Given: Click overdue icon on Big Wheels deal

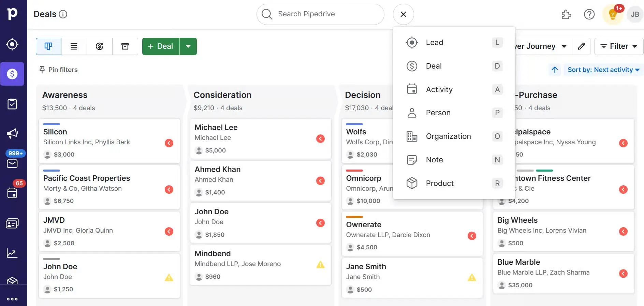Looking at the screenshot, I should pos(623,231).
